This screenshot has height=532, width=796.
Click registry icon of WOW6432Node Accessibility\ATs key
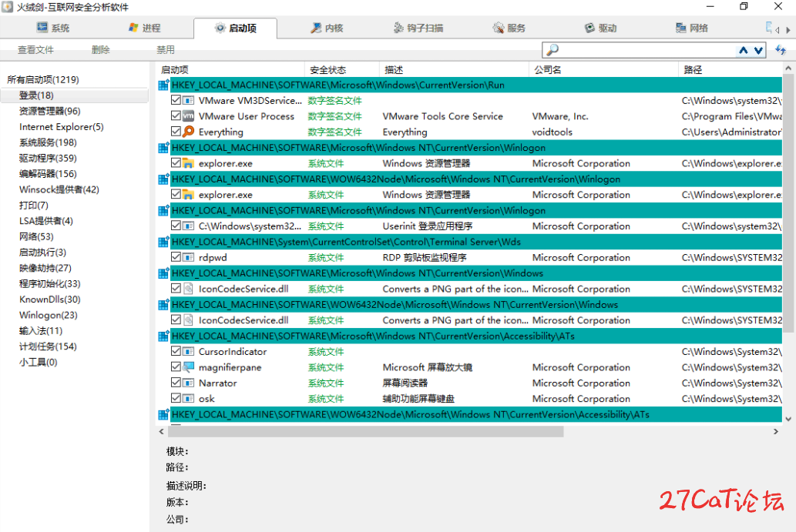(x=163, y=414)
